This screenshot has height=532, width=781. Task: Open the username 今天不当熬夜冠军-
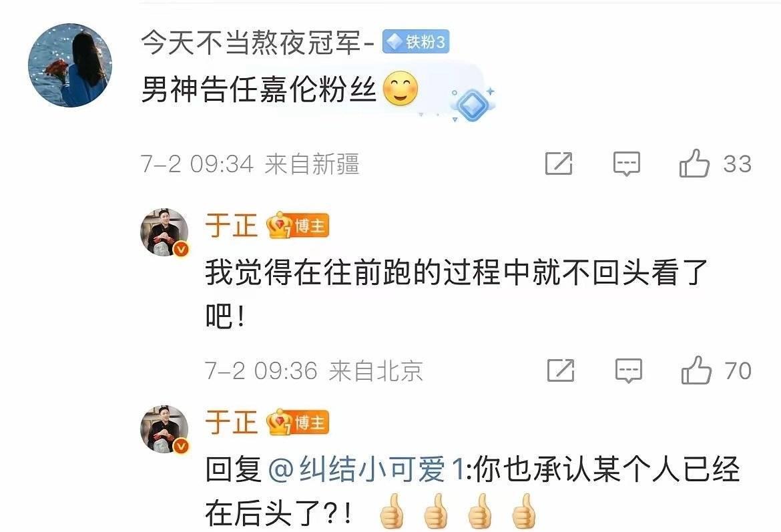tap(258, 42)
